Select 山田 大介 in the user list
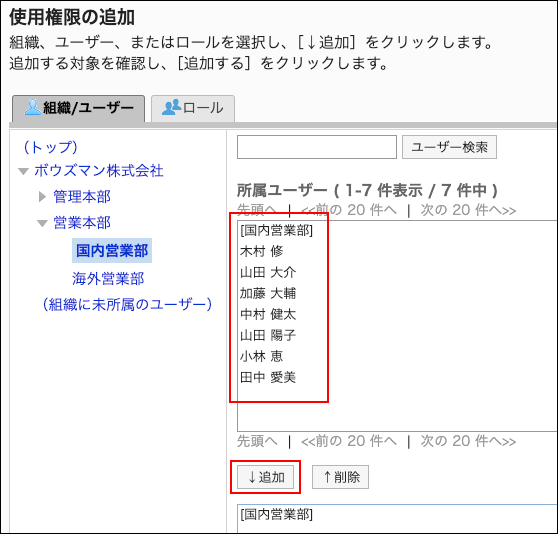558x534 pixels. click(x=268, y=273)
